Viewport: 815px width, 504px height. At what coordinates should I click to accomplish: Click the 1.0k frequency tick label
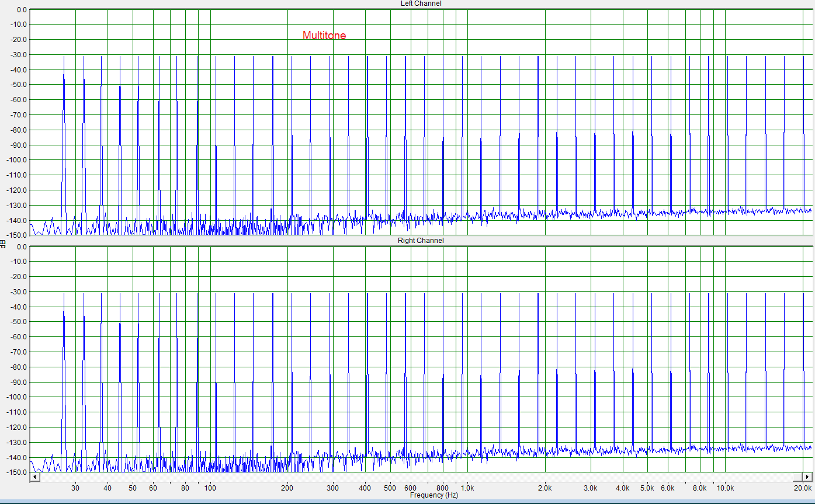click(x=467, y=488)
